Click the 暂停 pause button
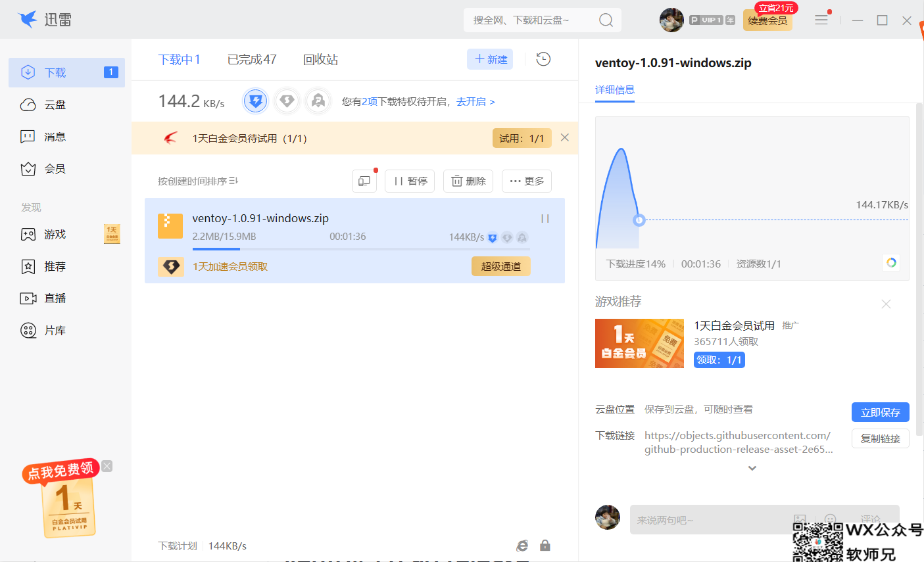The width and height of the screenshot is (924, 562). click(x=410, y=181)
